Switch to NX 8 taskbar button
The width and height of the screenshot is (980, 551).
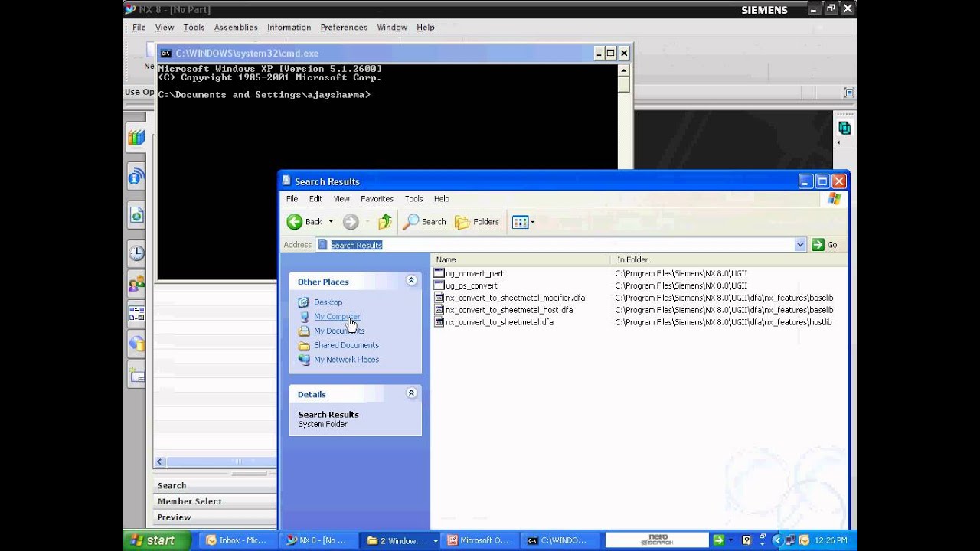(318, 540)
